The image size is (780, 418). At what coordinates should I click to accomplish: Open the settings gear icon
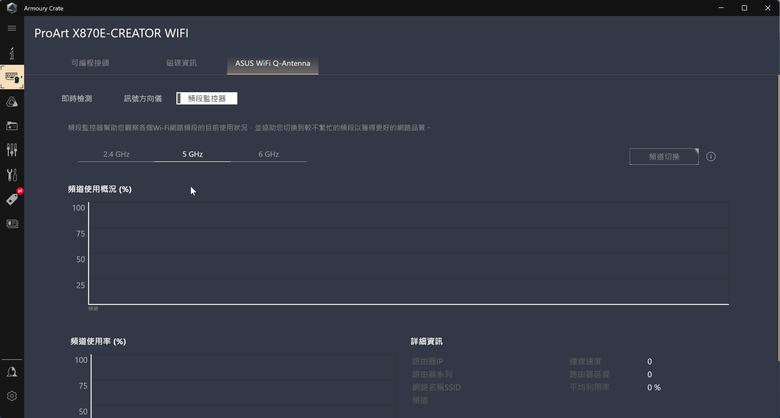click(x=11, y=396)
